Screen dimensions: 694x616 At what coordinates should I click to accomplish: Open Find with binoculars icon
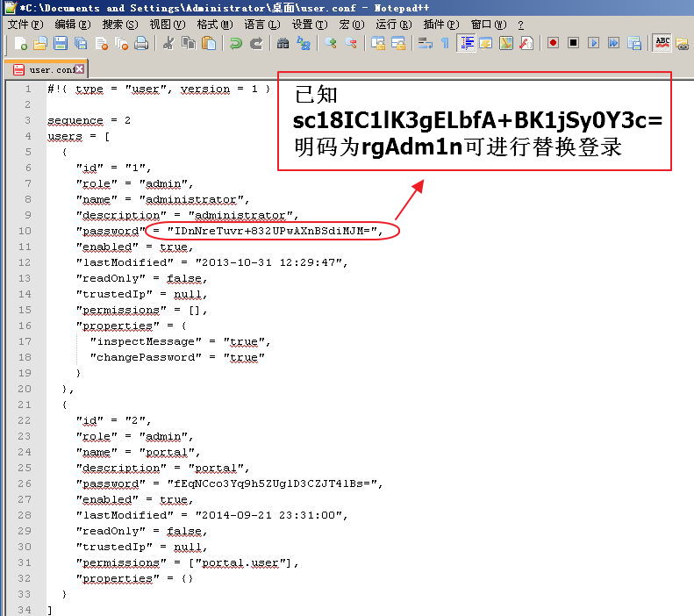(x=283, y=43)
